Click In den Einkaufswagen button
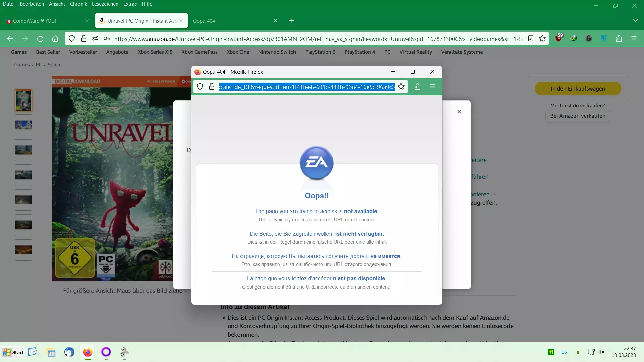Screen dimensions: 644x362 point(578,88)
